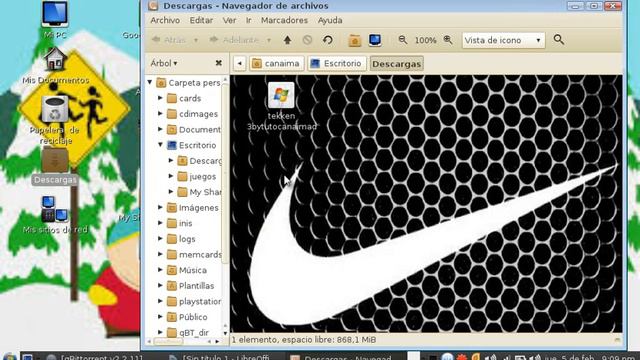640x360 pixels.
Task: Switch to qBittorrent taskbar window
Action: pyautogui.click(x=95, y=357)
